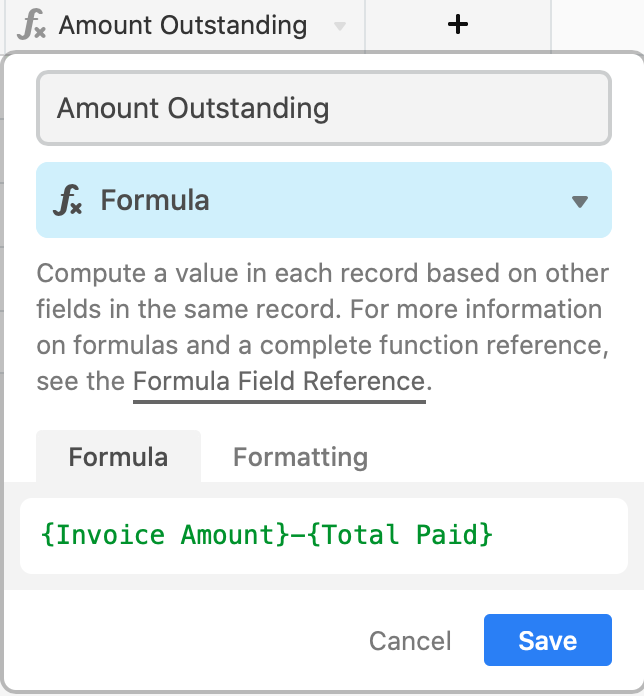This screenshot has width=644, height=696.
Task: Open the Amount Outstanding column header arrow
Action: [x=340, y=26]
